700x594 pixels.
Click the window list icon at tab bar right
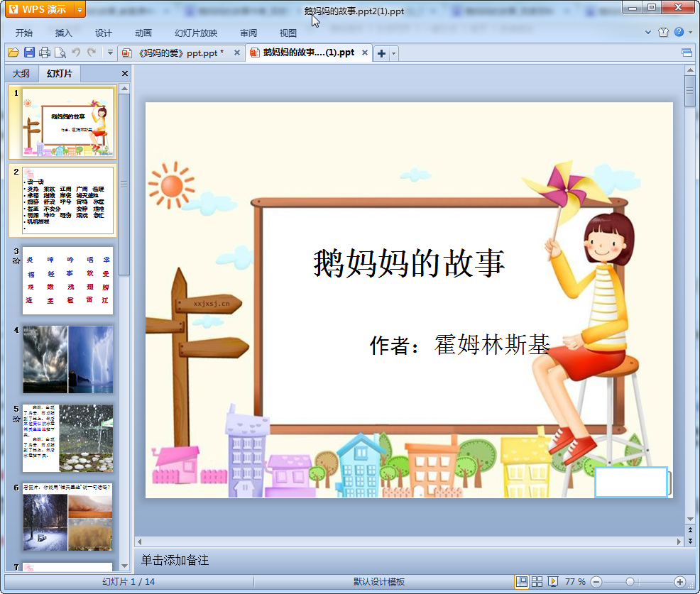687,53
